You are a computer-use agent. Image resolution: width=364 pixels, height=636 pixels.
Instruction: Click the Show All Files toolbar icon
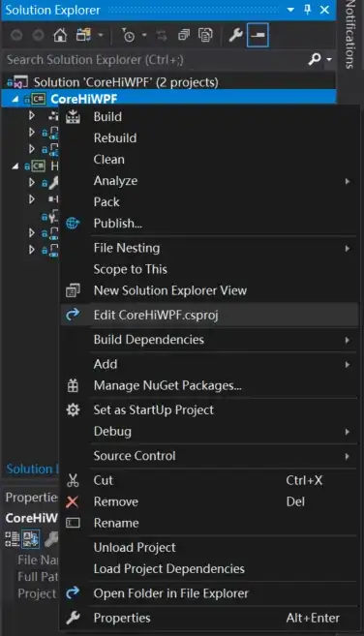tap(206, 36)
